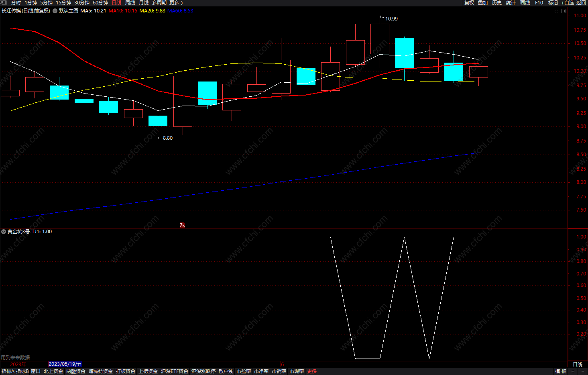
Task: Click the MA10: 10.15 label
Action: (123, 11)
